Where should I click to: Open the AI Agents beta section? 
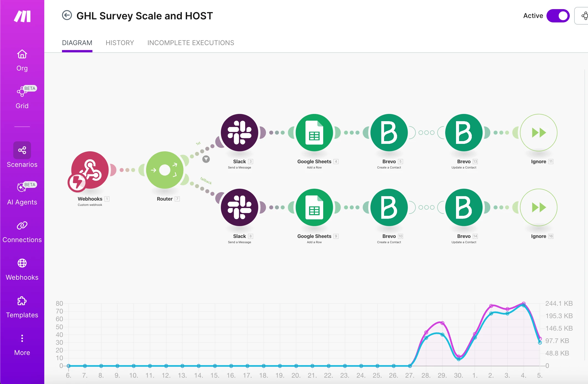[x=22, y=194]
